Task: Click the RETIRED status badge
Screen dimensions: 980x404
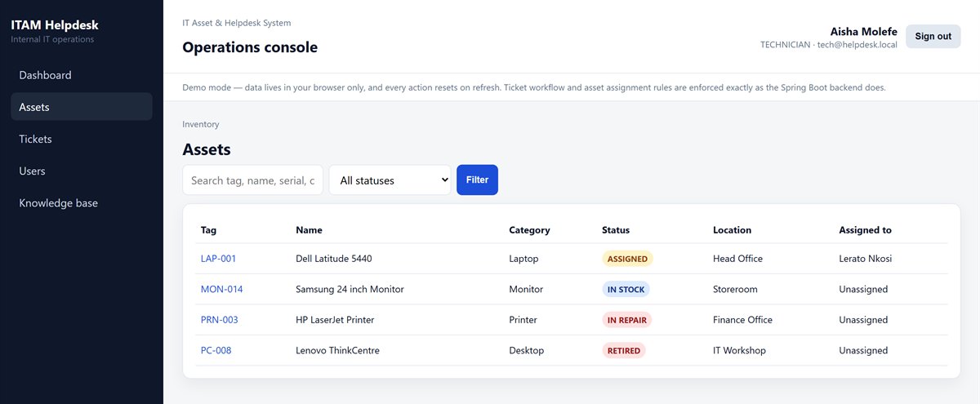Action: pyautogui.click(x=623, y=350)
